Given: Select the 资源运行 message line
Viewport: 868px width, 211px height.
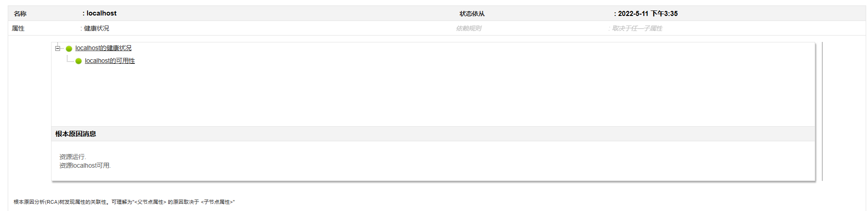Looking at the screenshot, I should point(72,157).
